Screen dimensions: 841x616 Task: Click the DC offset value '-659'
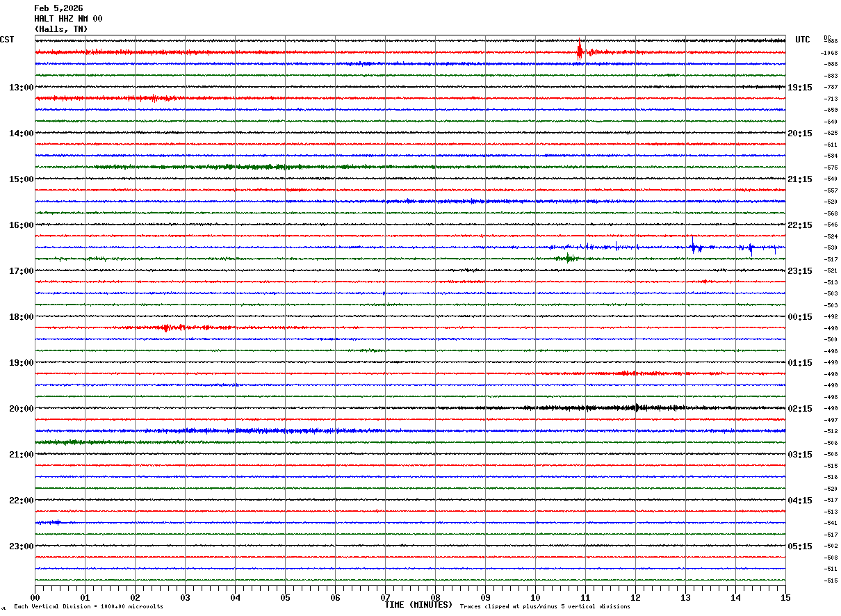[x=831, y=110]
